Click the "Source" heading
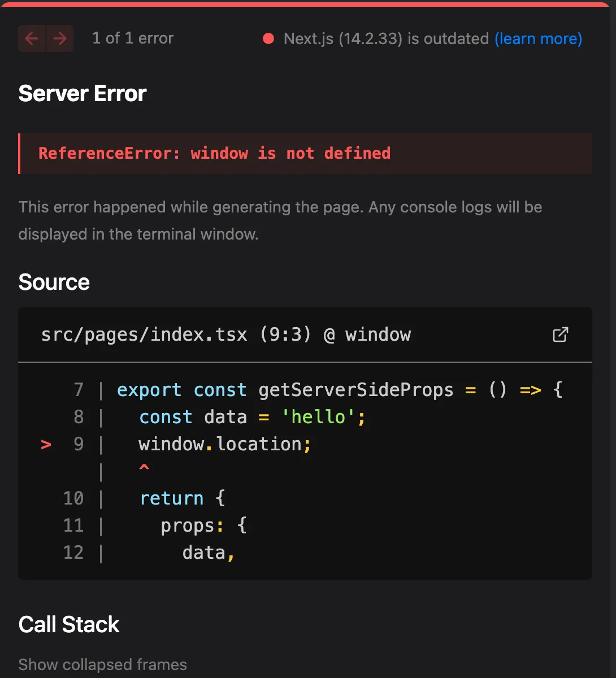 (54, 282)
